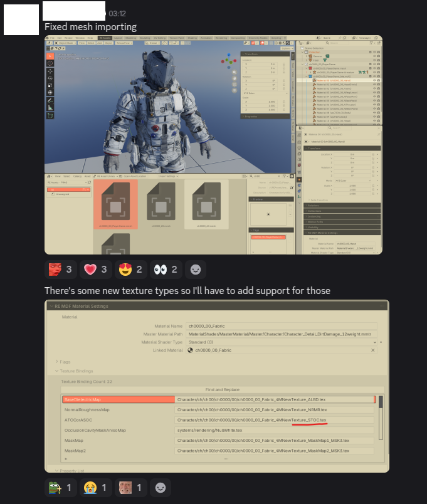
Task: Click Open Asset Location button
Action: tap(133, 176)
